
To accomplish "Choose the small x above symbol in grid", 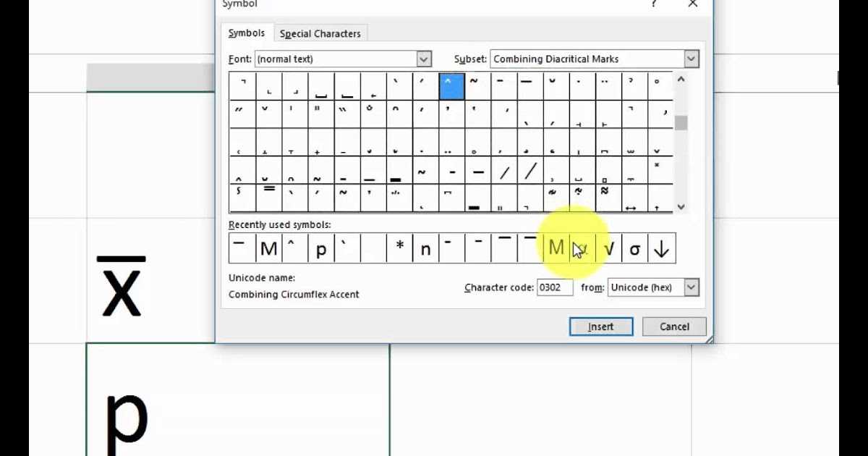I will pyautogui.click(x=659, y=171).
